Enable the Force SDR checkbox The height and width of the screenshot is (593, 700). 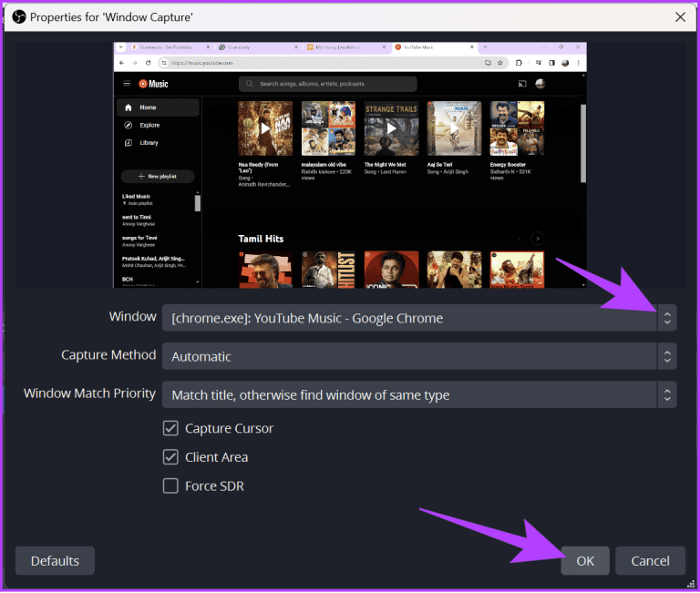click(x=170, y=486)
